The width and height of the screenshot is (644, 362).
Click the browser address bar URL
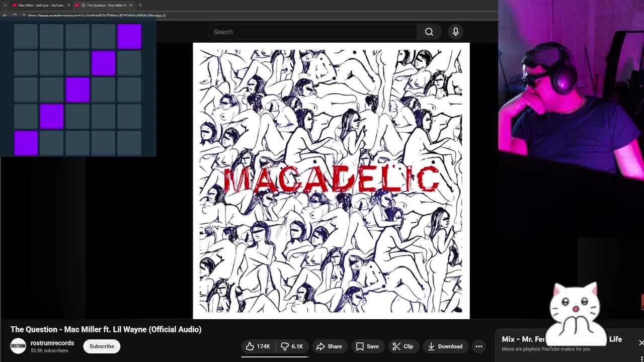(97, 16)
